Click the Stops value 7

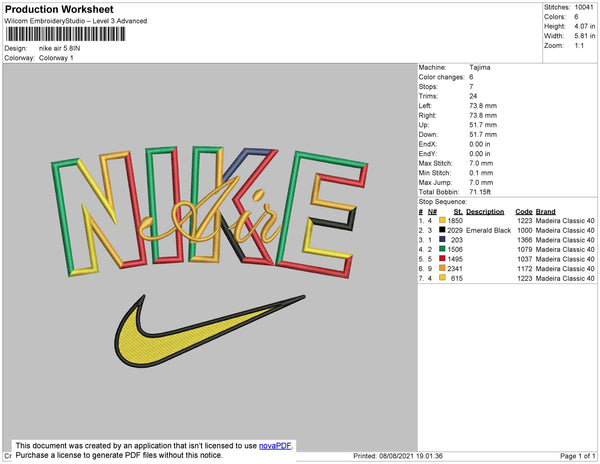[x=471, y=86]
